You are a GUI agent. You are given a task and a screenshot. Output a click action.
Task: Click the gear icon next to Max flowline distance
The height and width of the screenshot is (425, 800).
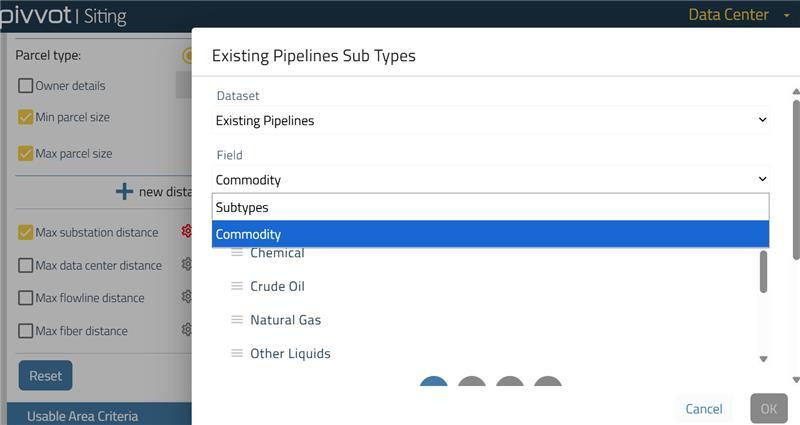pyautogui.click(x=186, y=297)
